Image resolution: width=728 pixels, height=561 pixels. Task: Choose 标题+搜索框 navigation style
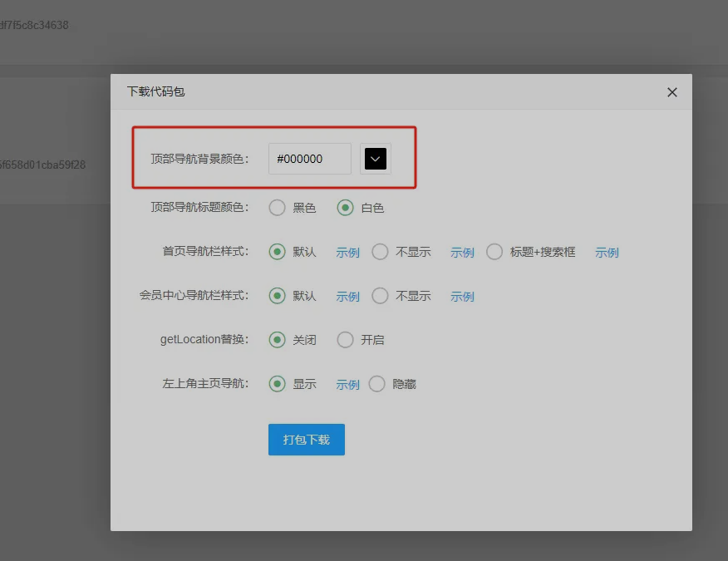pos(494,252)
